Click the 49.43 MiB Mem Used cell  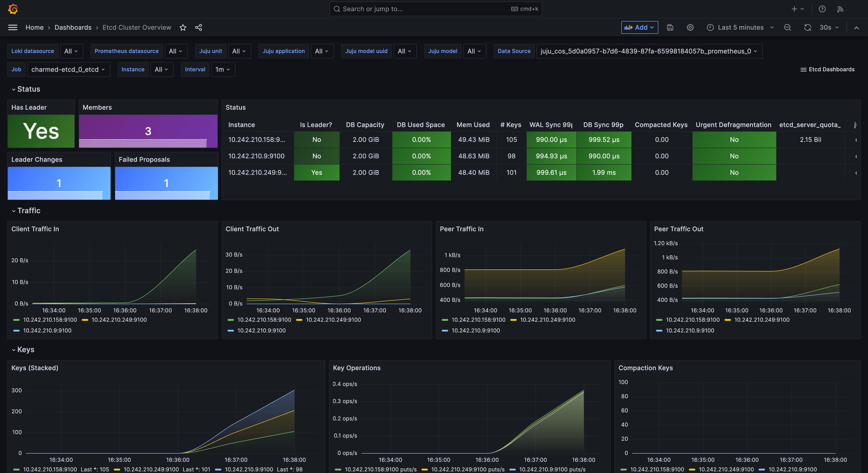click(x=474, y=140)
